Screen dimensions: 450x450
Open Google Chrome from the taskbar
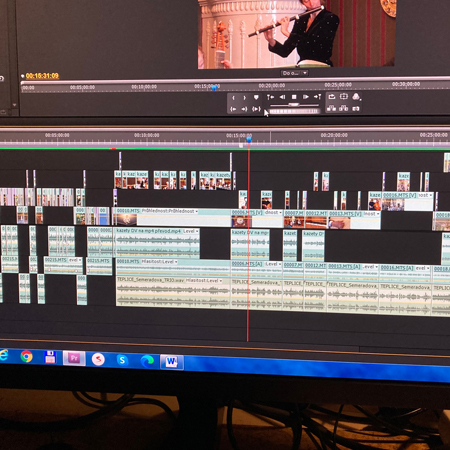pos(26,356)
